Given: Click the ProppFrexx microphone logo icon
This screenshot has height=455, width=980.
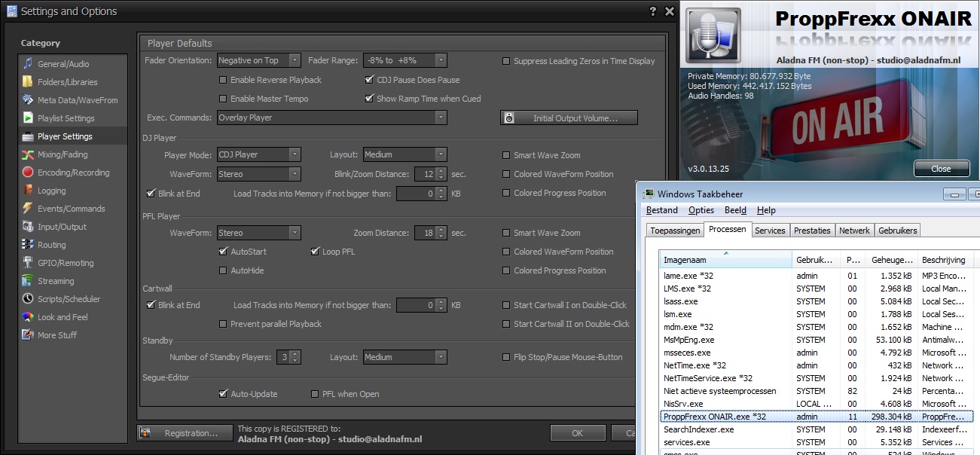Looking at the screenshot, I should (713, 35).
